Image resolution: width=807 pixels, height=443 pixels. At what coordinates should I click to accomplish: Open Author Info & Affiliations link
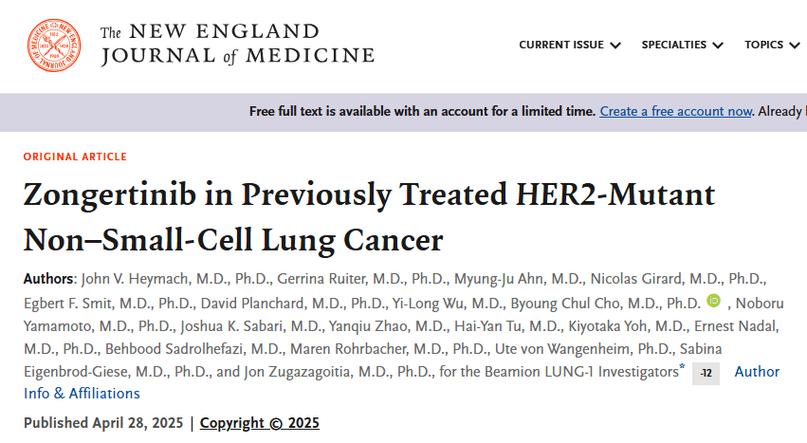401,382
